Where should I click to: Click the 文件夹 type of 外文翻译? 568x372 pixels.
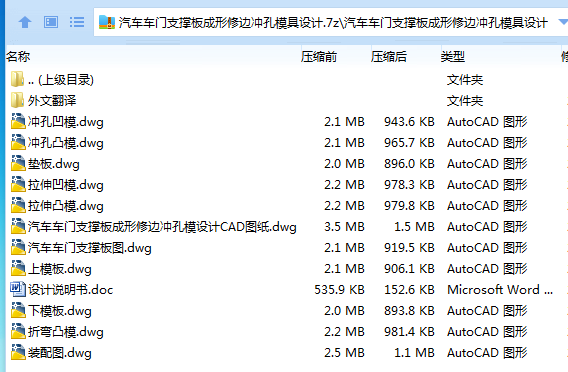coord(465,101)
